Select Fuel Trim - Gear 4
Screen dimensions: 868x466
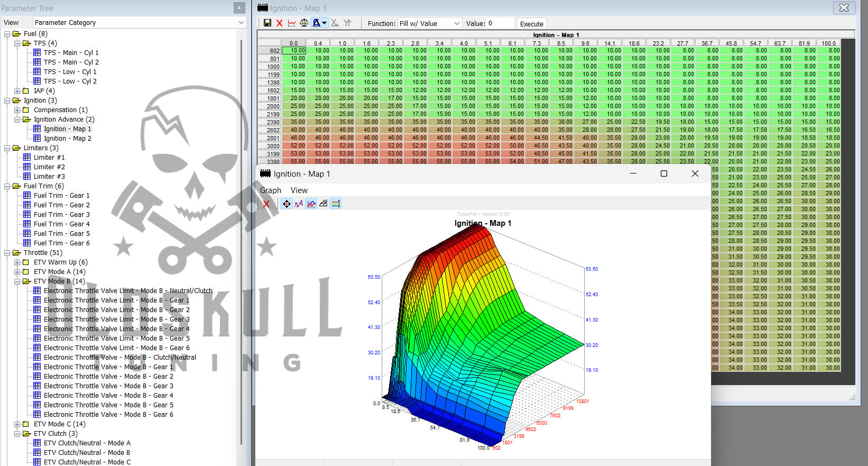pos(61,224)
